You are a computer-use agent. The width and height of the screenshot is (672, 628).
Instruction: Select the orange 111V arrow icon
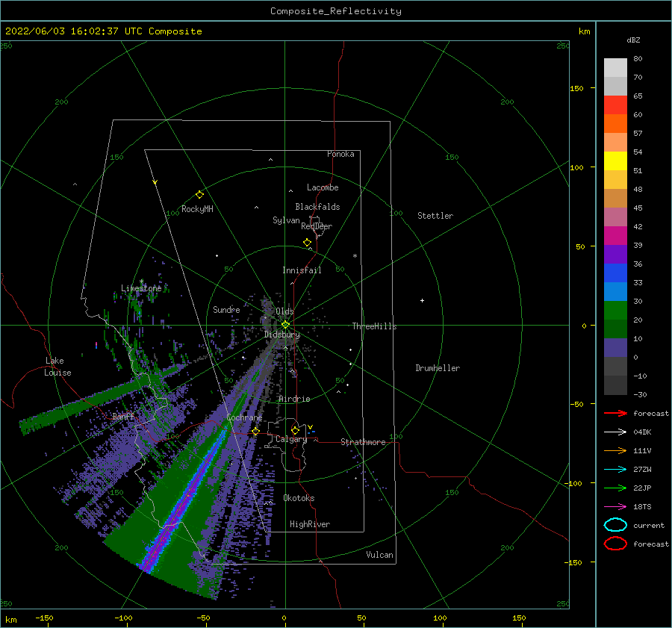pos(615,450)
